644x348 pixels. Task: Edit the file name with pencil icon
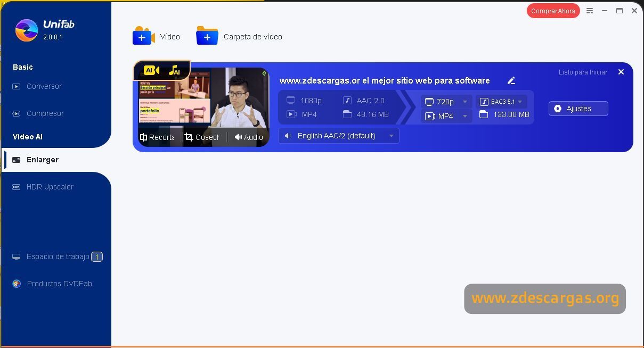point(511,81)
